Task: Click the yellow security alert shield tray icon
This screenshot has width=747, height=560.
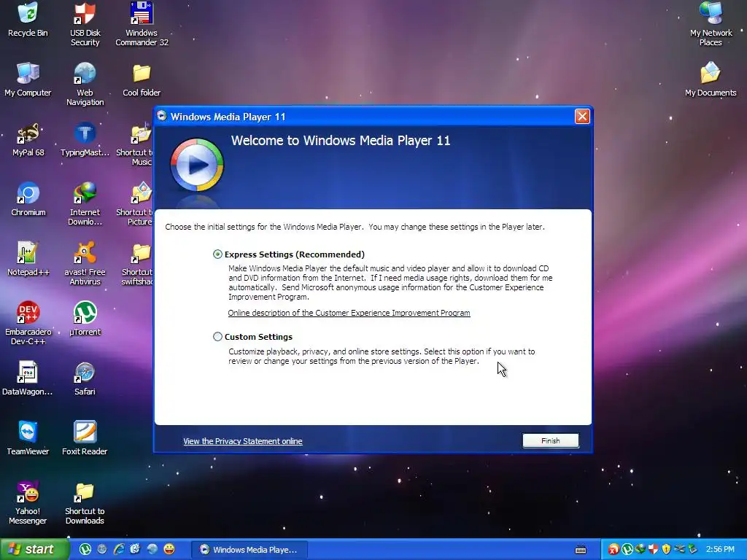Action: pyautogui.click(x=666, y=549)
